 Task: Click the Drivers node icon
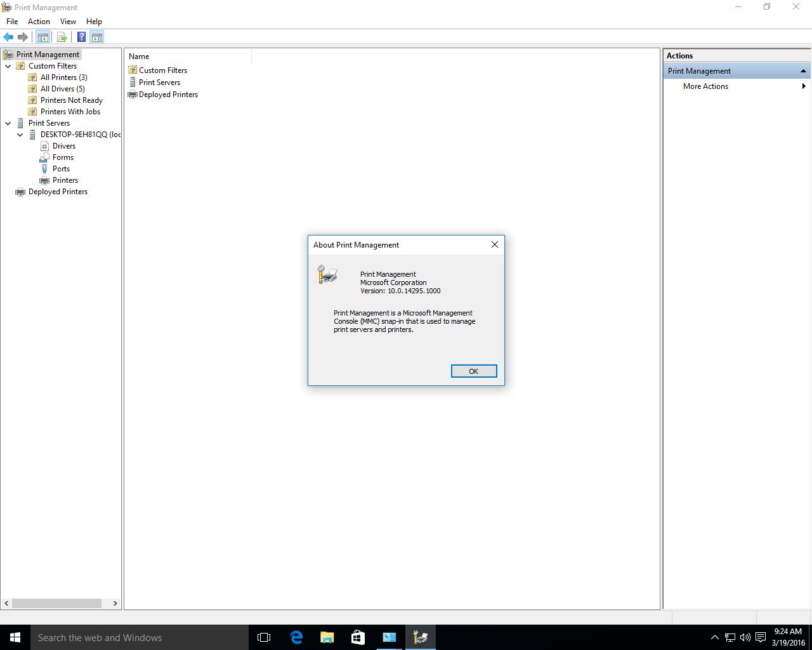[x=44, y=146]
